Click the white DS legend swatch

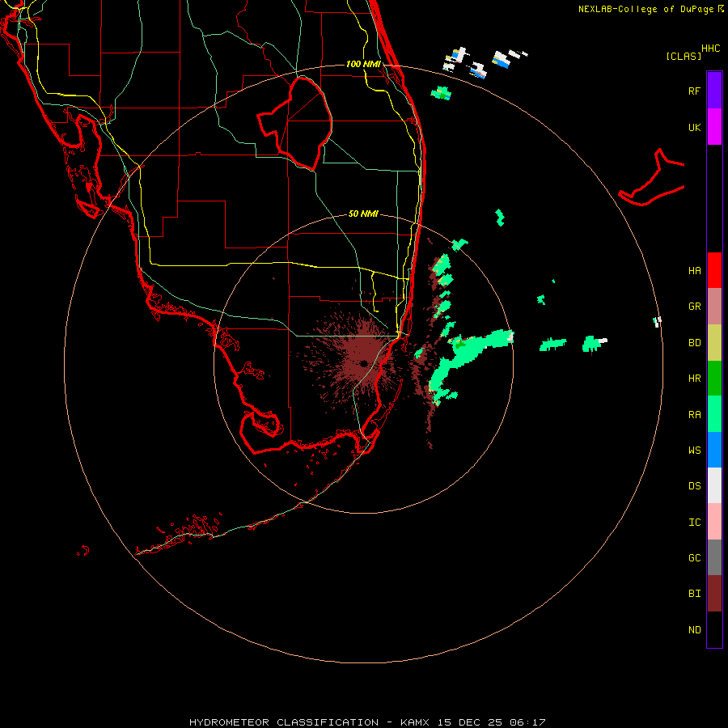[714, 485]
